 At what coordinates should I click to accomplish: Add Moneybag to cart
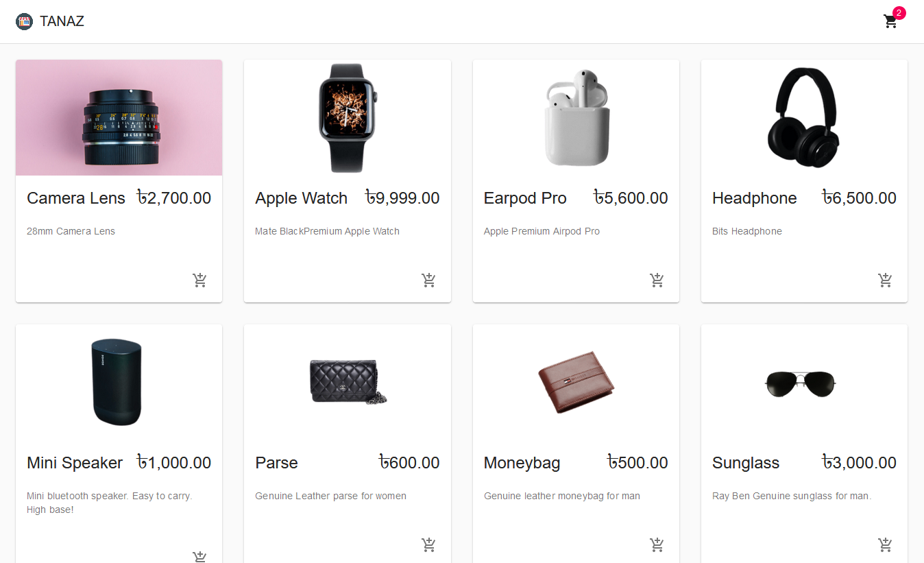point(657,544)
